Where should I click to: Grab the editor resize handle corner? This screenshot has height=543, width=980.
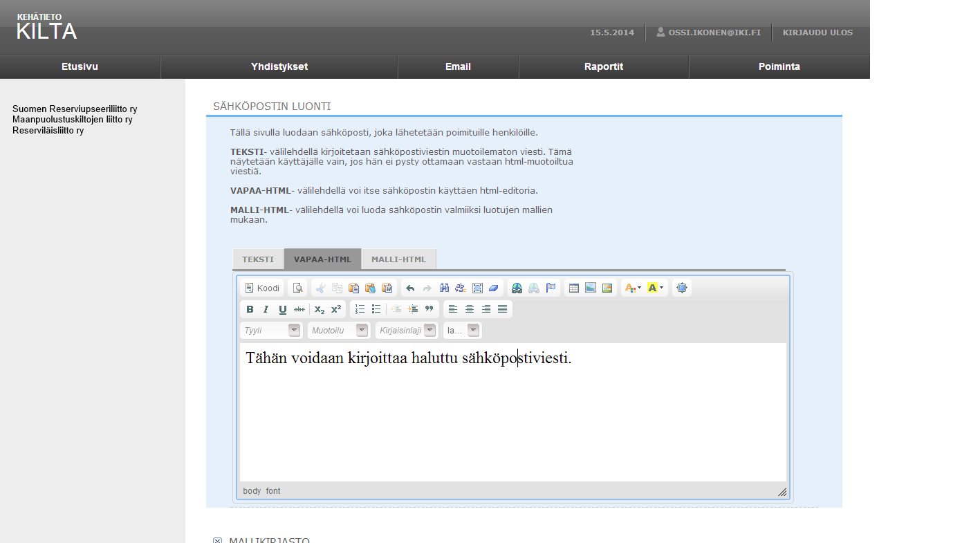[x=782, y=492]
